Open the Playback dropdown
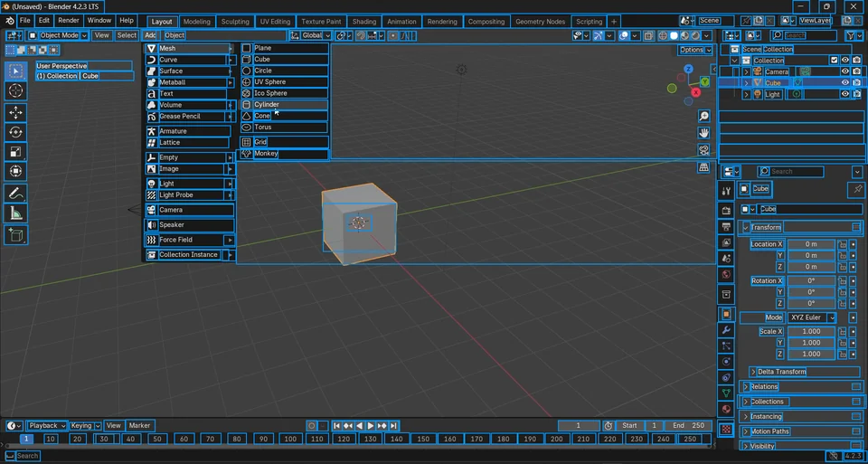This screenshot has width=868, height=464. click(x=47, y=426)
